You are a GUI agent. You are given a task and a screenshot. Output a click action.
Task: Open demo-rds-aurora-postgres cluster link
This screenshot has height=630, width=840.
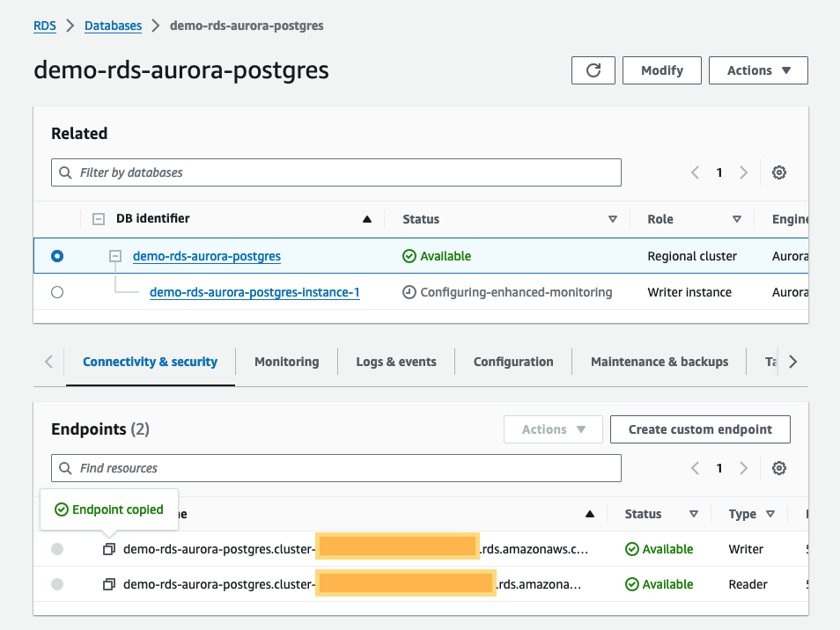pyautogui.click(x=207, y=256)
